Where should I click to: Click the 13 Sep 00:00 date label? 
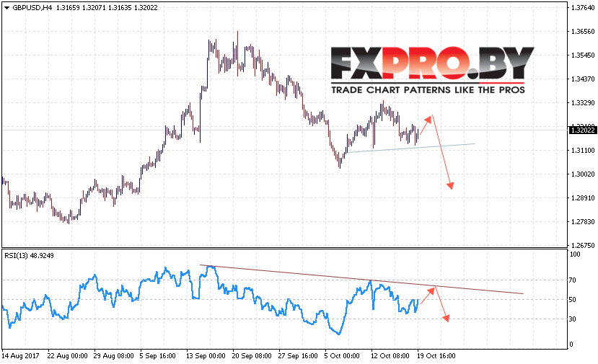[206, 356]
